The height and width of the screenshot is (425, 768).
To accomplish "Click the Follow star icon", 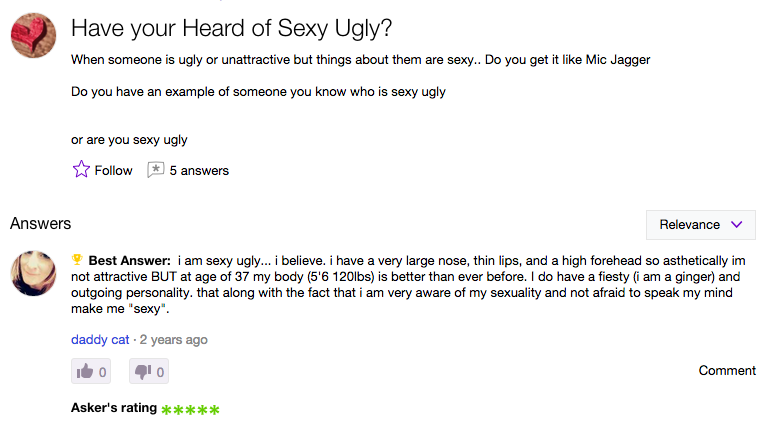I will point(81,169).
